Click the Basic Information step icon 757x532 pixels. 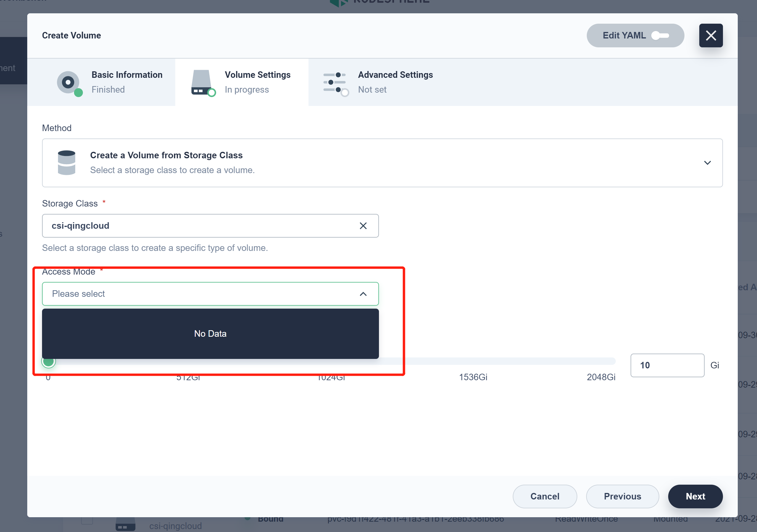(69, 83)
